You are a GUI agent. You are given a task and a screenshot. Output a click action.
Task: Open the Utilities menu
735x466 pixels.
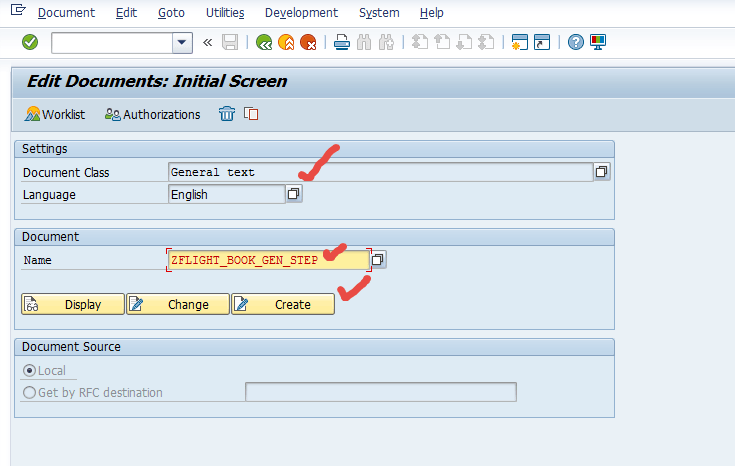point(225,13)
